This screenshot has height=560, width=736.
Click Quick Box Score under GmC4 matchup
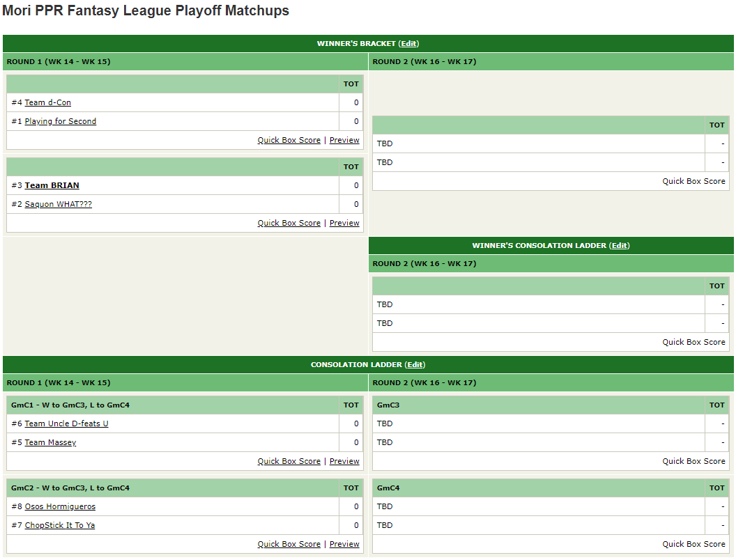tap(693, 545)
